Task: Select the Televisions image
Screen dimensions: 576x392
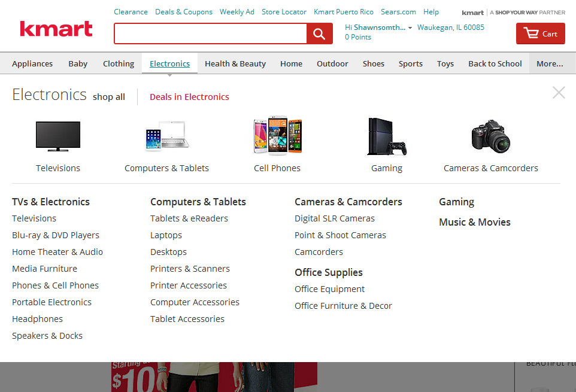Action: [x=58, y=136]
